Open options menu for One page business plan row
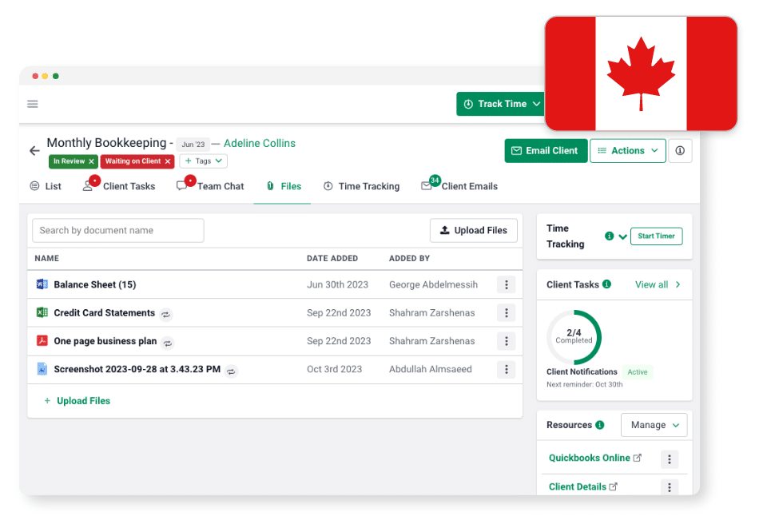771x532 pixels. (507, 341)
